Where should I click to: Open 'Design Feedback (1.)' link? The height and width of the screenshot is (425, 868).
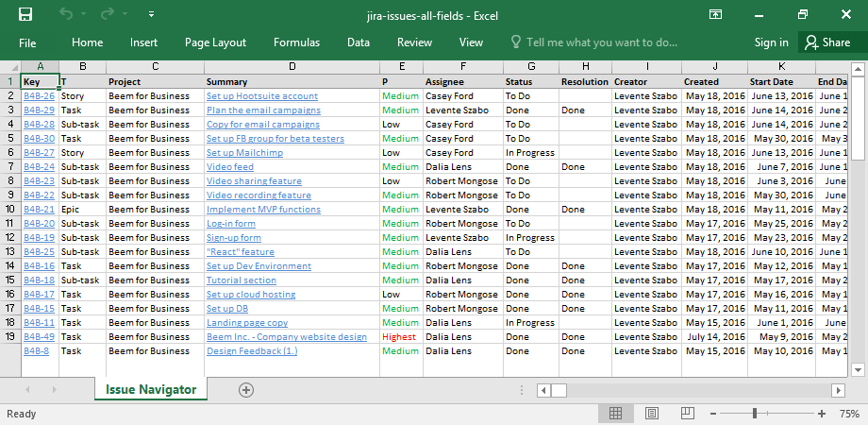point(252,350)
